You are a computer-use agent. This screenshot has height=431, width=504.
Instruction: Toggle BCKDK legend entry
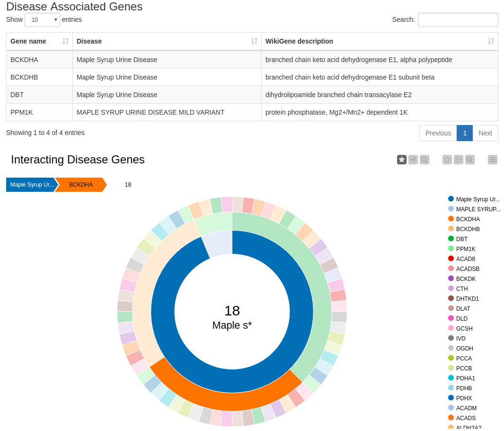click(462, 279)
